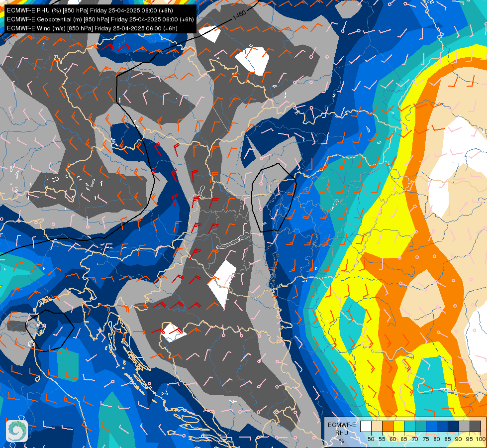Click the RHU label in legend
487x448 pixels.
pos(342,433)
